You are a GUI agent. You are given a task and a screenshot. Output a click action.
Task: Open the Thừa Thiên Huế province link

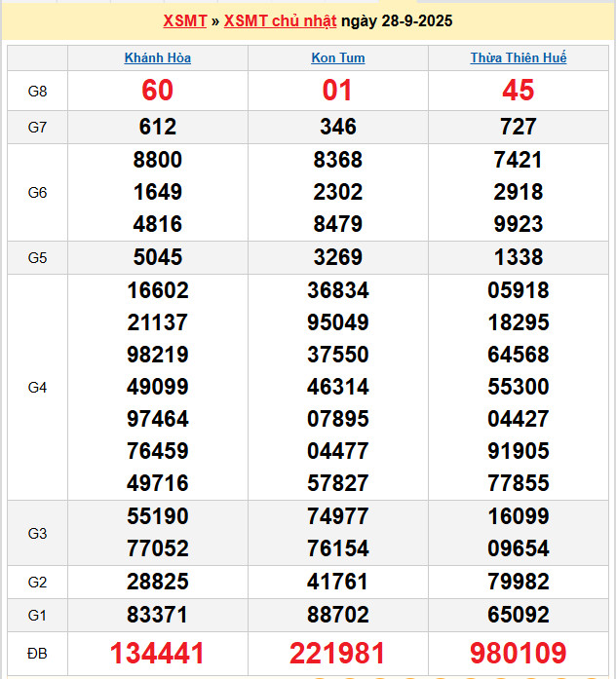tap(518, 58)
